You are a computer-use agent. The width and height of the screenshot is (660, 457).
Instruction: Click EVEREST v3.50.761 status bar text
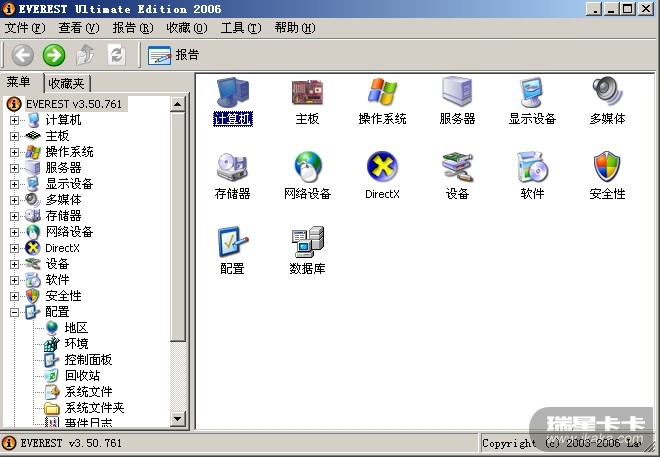coord(71,443)
